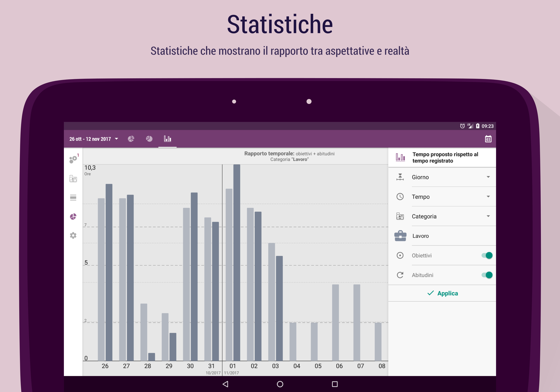Click the 11/2017 month label
This screenshot has height=392, width=560.
tap(231, 373)
